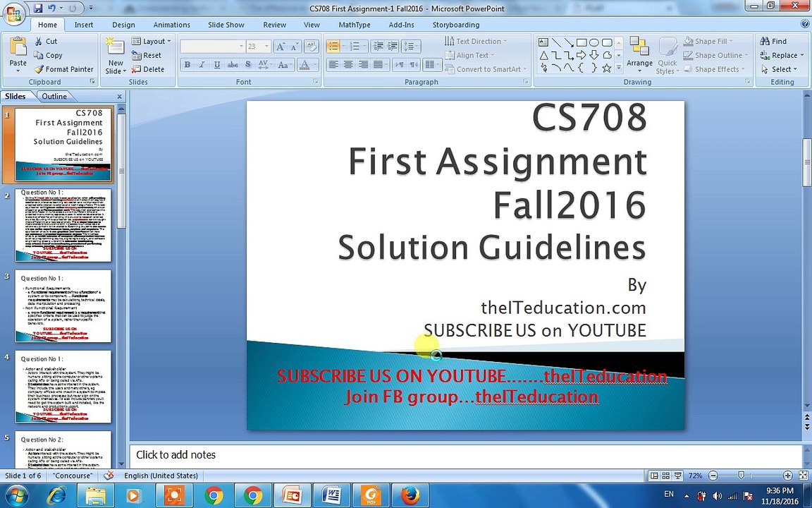This screenshot has width=812, height=508.
Task: Center the text
Action: point(348,65)
